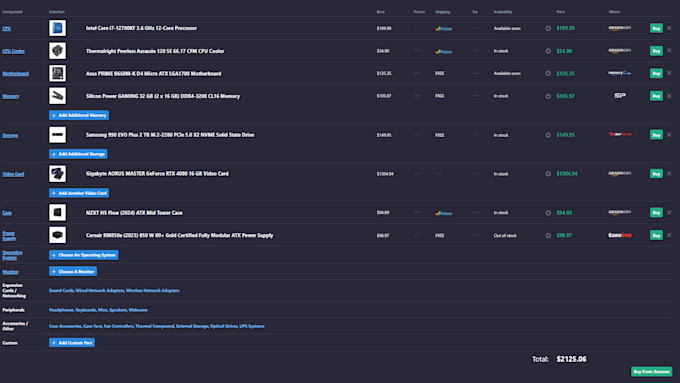
Task: Open the Corsair RM850e thumbnail
Action: click(x=57, y=235)
